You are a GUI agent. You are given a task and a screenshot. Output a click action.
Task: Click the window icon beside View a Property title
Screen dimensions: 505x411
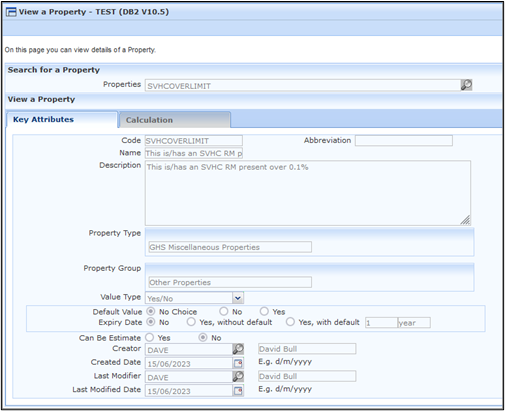point(11,12)
